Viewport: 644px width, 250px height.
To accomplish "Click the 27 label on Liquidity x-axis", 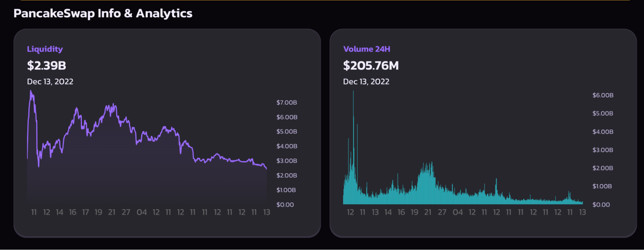I will coord(126,212).
